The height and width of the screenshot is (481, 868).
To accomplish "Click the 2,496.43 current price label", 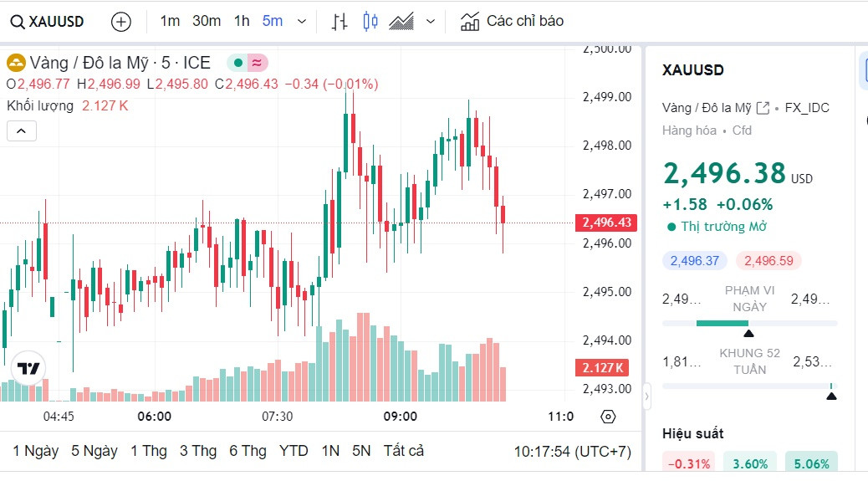I will click(606, 223).
